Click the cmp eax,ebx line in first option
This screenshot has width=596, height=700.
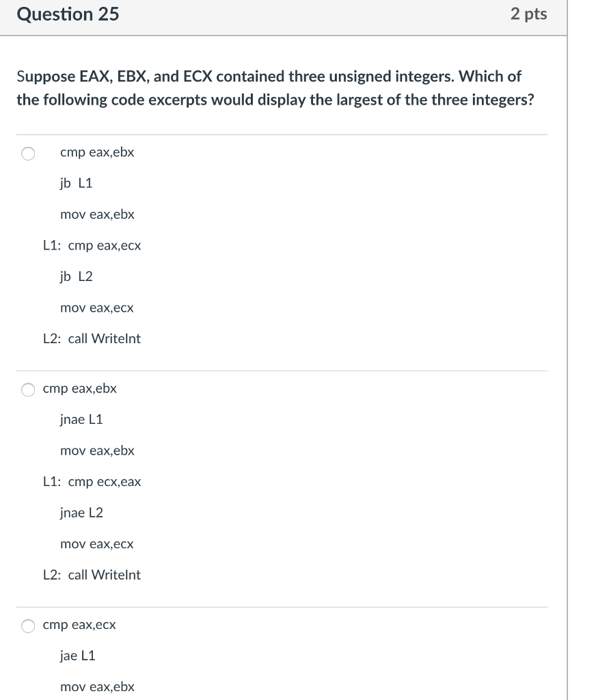coord(97,152)
